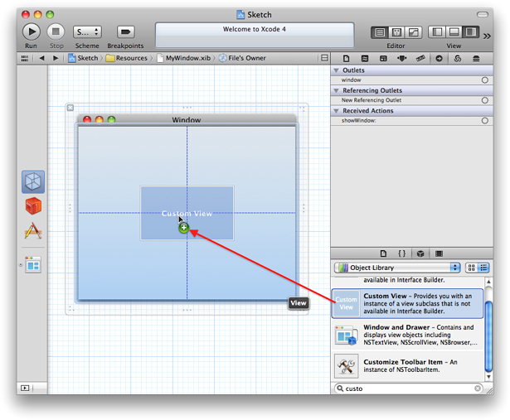Toggle the Debug area view button
This screenshot has width=510, height=420.
point(454,31)
